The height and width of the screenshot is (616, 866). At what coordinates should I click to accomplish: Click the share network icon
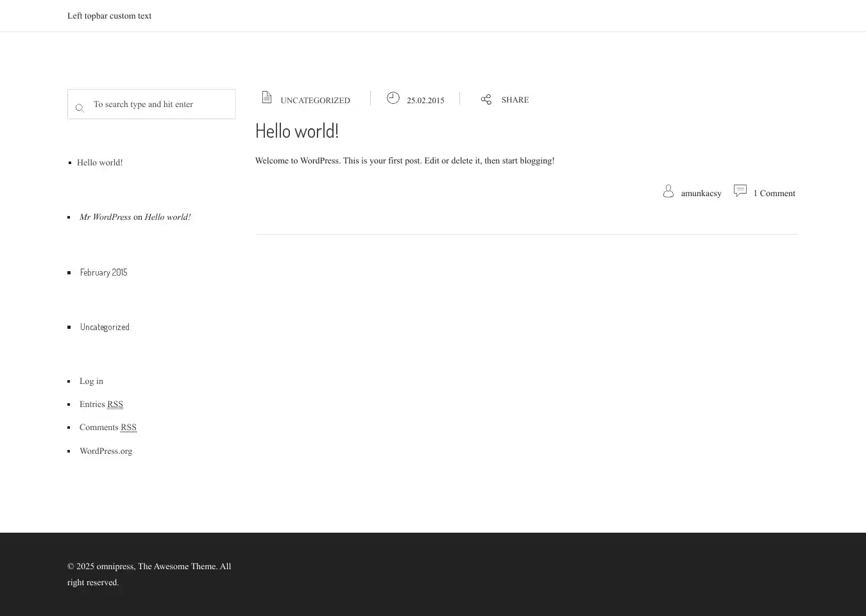486,99
